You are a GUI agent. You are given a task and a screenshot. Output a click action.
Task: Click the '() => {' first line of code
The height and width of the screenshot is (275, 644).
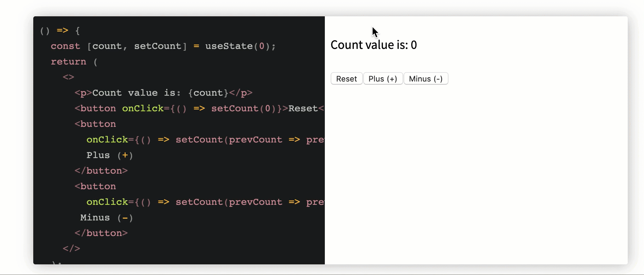(x=60, y=30)
